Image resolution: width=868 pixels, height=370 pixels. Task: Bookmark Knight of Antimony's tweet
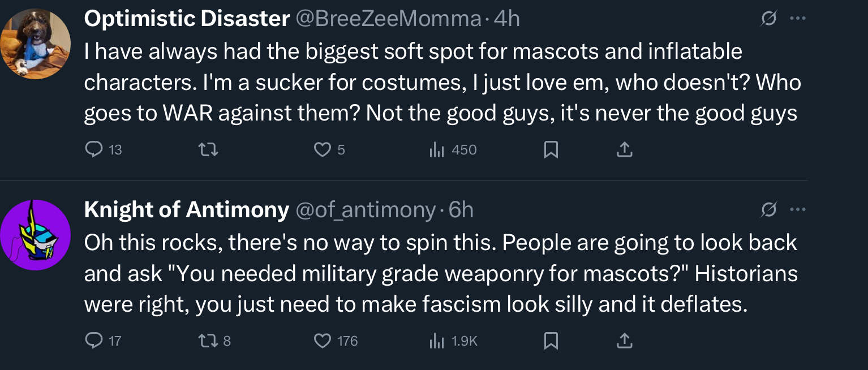pyautogui.click(x=551, y=341)
